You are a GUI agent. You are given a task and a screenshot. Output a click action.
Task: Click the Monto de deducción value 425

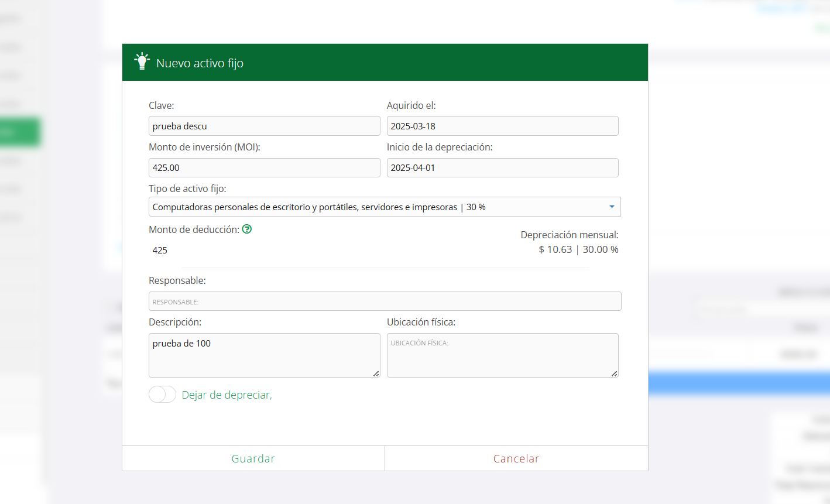[x=160, y=251]
